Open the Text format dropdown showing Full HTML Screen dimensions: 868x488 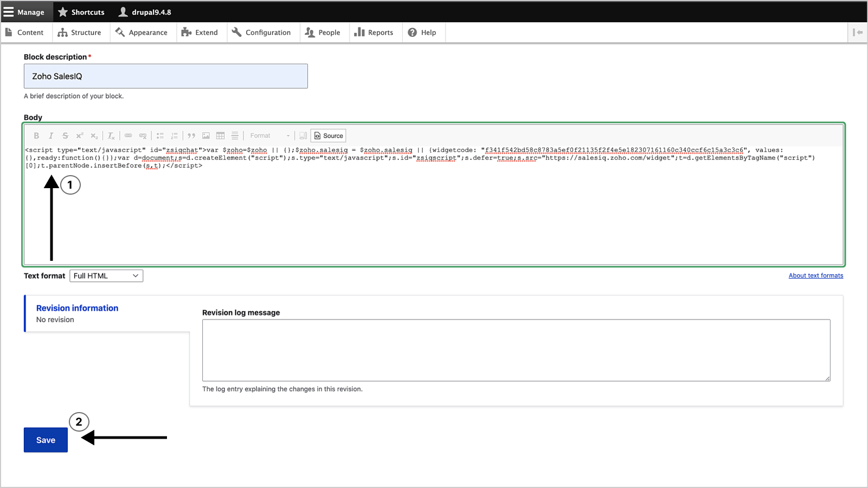pos(106,276)
